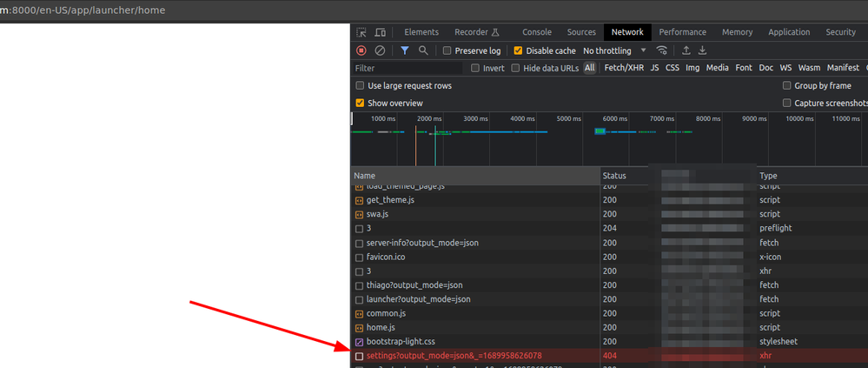Viewport: 868px width, 368px height.
Task: Filter requests by Doc type
Action: click(766, 68)
